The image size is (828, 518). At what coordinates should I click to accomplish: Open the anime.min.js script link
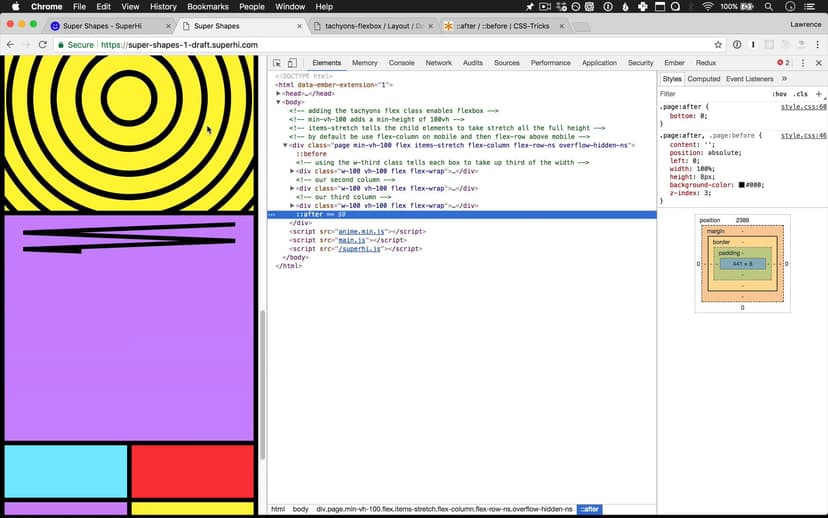tap(352, 231)
